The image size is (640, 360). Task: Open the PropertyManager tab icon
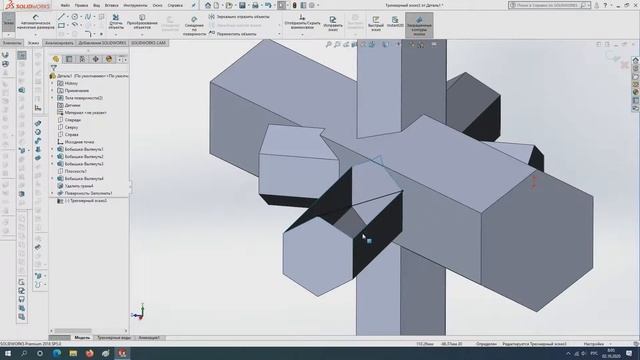point(69,59)
